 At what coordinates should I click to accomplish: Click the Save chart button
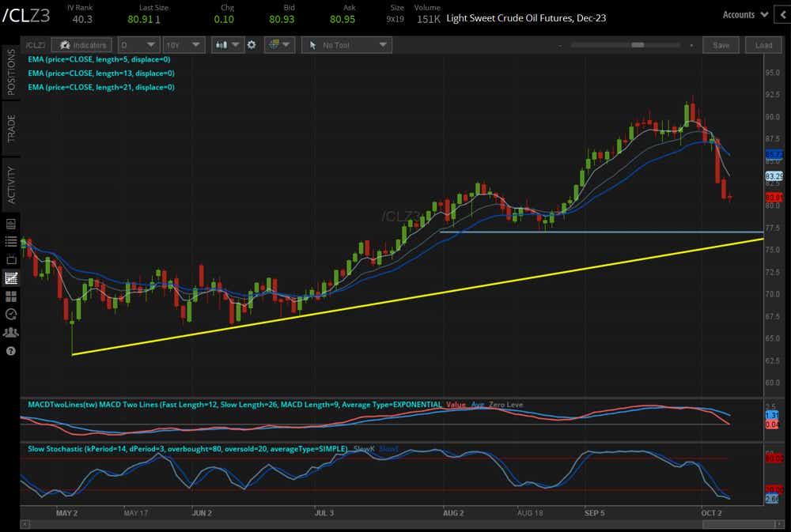721,45
